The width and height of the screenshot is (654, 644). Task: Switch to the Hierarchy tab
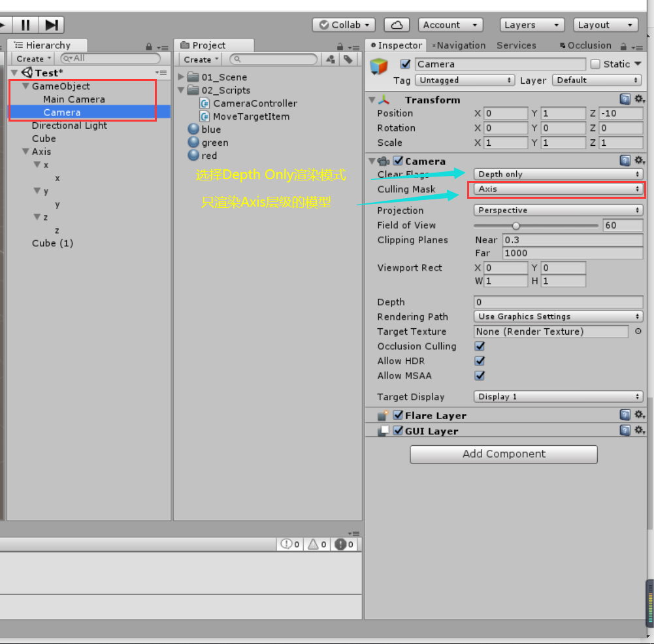pos(47,45)
